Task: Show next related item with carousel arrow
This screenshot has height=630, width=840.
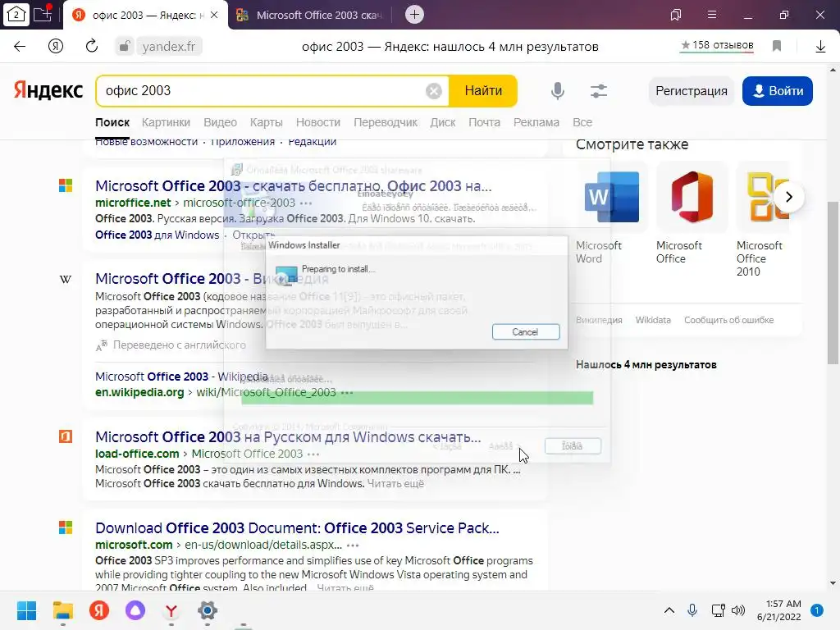Action: tap(788, 197)
